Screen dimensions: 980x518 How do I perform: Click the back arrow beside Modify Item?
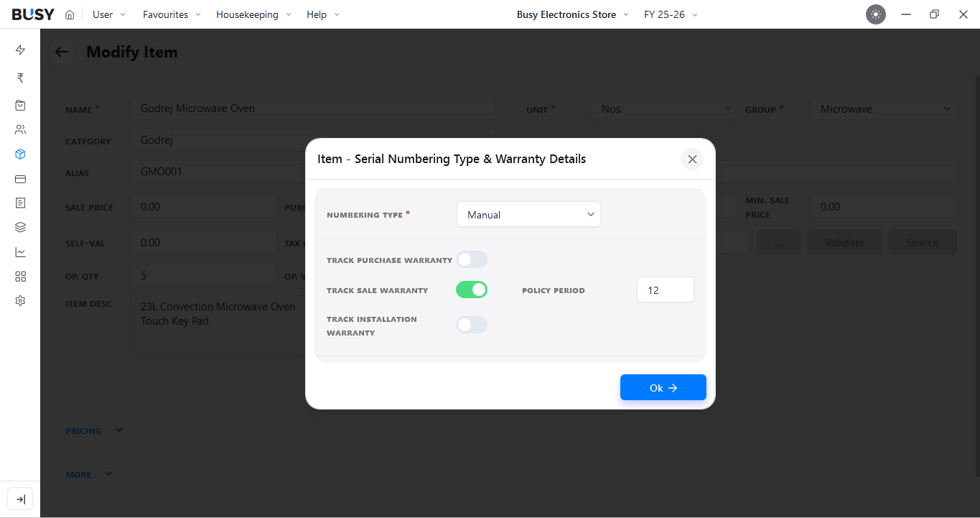coord(62,52)
